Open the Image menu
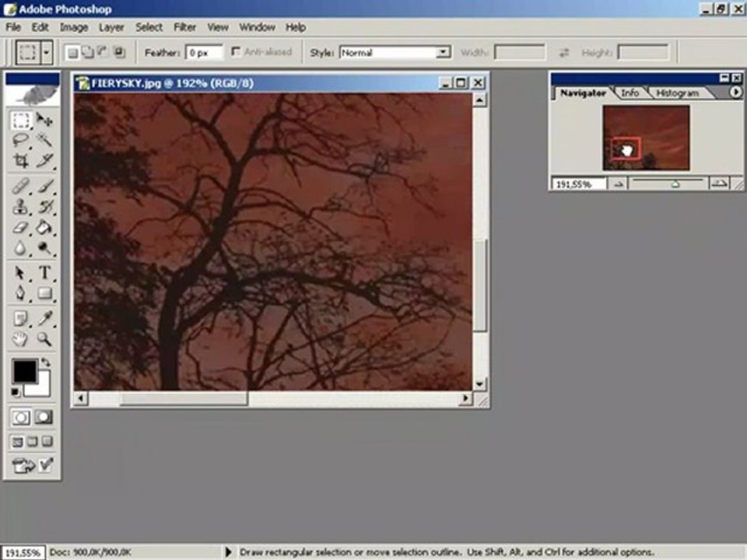Screen dimensions: 747x560 (x=74, y=27)
